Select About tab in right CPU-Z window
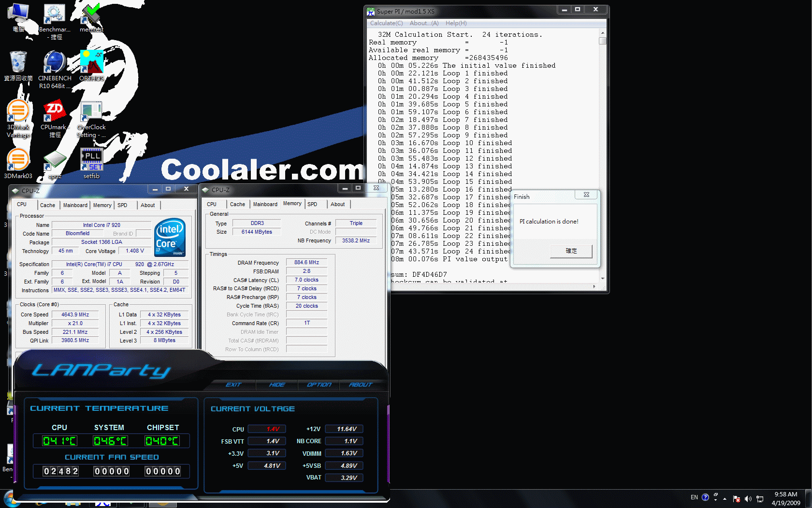Screen dimensions: 812x508 tap(338, 204)
